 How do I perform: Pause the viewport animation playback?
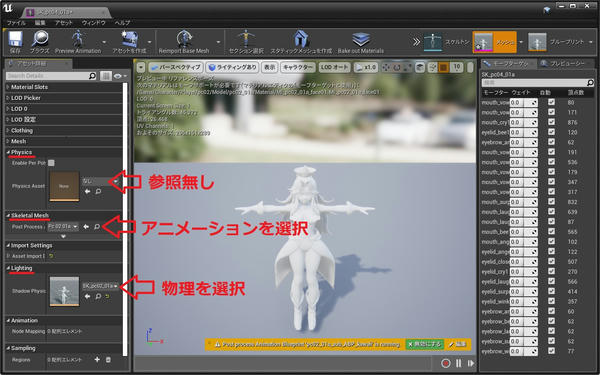(x=458, y=363)
